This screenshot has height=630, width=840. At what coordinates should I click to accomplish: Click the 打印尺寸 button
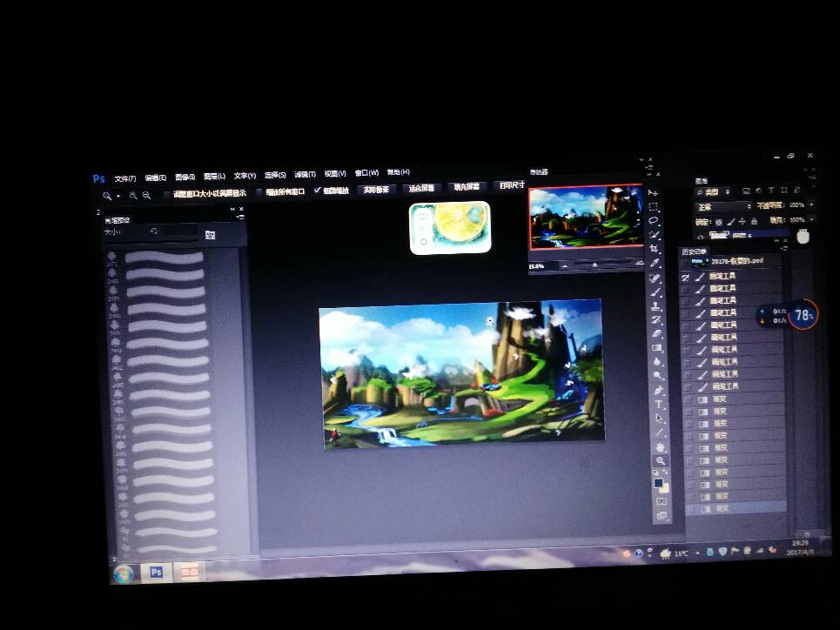(511, 184)
